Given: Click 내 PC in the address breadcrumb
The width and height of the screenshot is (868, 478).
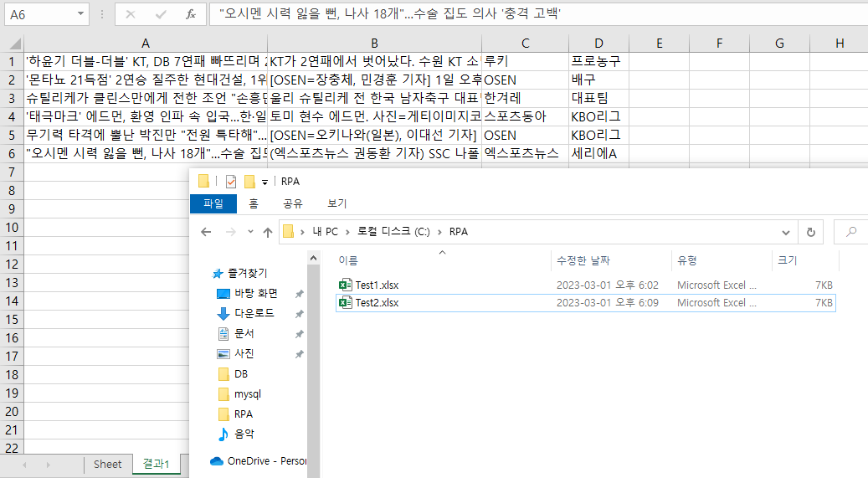Looking at the screenshot, I should point(325,232).
